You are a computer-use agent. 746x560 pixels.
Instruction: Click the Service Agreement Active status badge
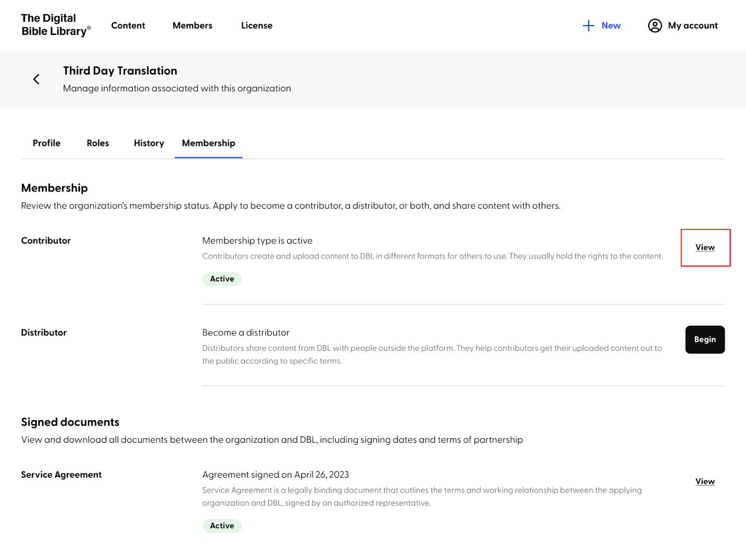[x=222, y=526]
